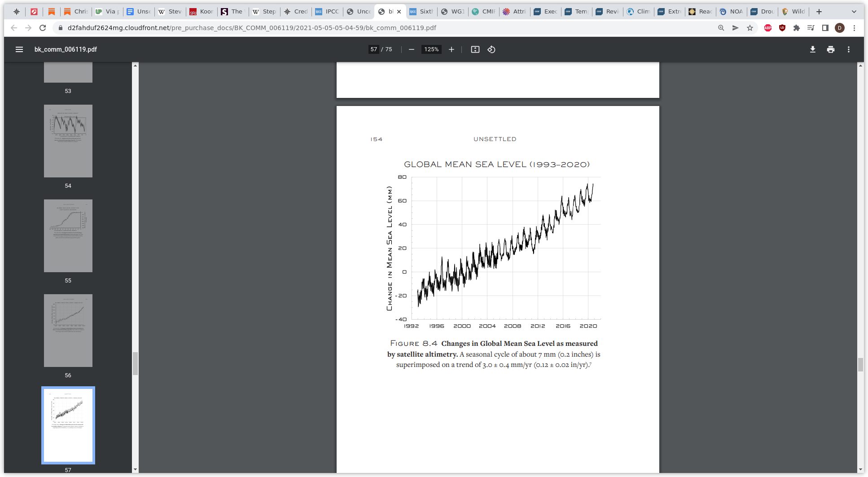Click the zoom in plus icon
868x477 pixels.
(x=452, y=49)
